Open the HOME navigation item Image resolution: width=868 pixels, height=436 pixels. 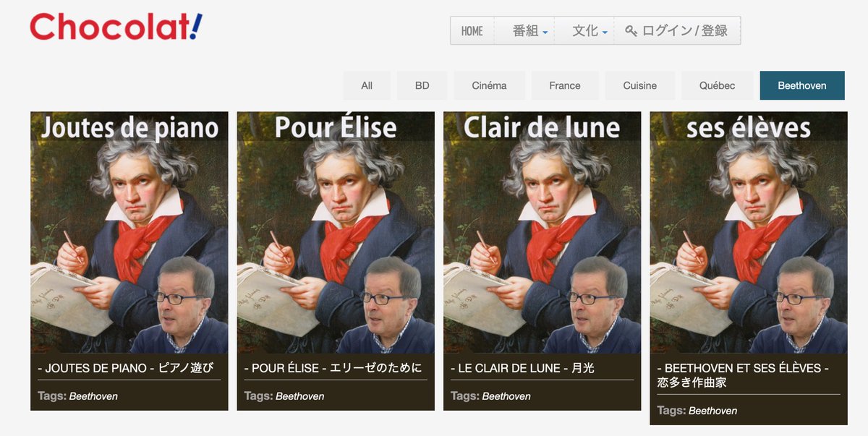tap(472, 31)
